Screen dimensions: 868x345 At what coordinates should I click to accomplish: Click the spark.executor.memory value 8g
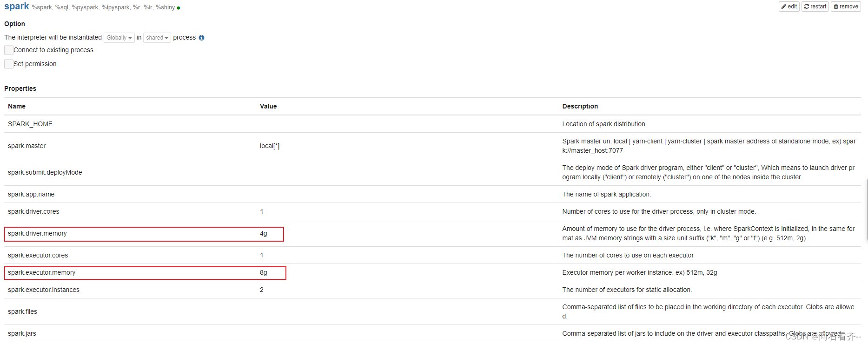tap(264, 272)
